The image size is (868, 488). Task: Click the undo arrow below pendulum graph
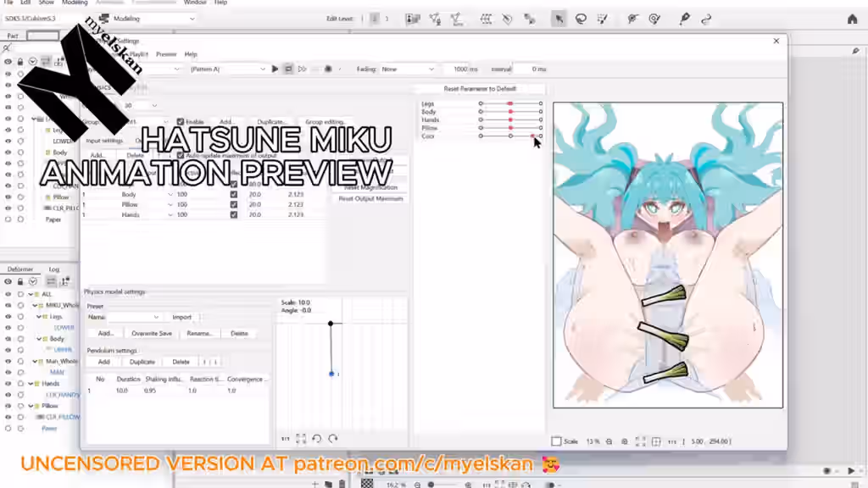click(317, 439)
